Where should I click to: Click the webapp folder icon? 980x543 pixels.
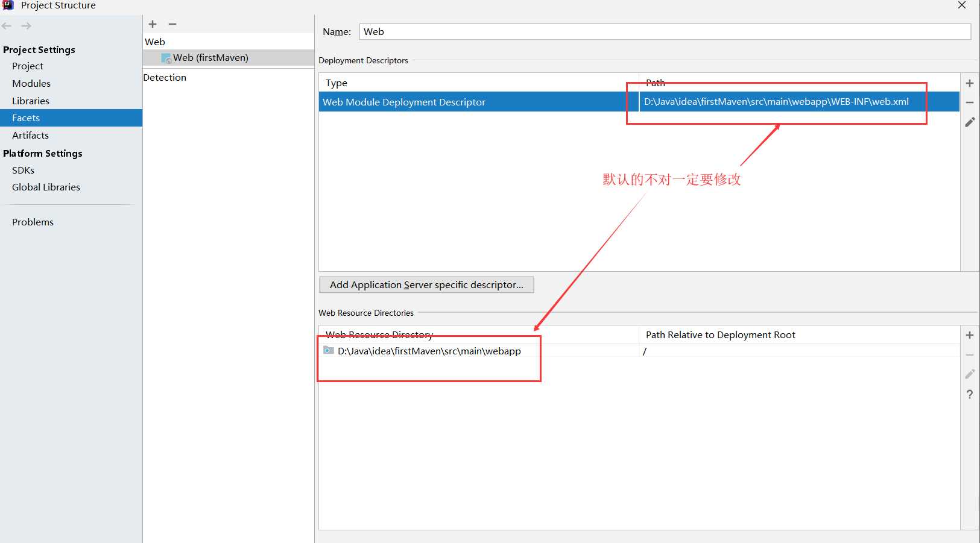(x=329, y=350)
